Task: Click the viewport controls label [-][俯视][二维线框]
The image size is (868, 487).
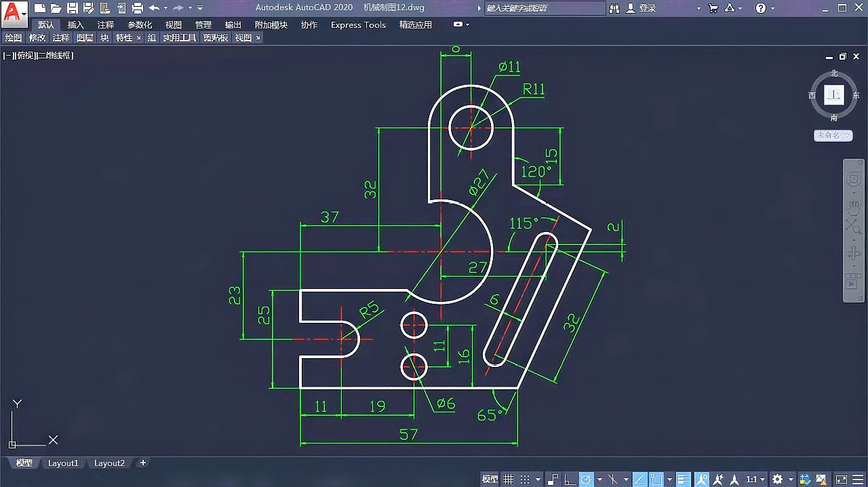Action: (x=38, y=56)
